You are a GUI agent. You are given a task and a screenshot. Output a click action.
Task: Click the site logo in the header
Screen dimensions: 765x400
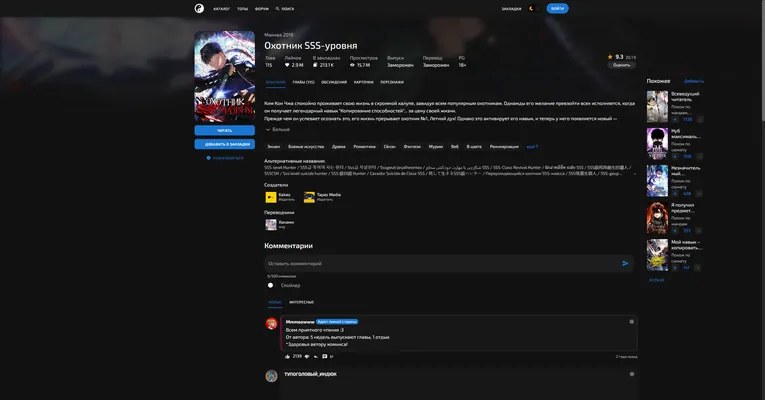coord(199,8)
